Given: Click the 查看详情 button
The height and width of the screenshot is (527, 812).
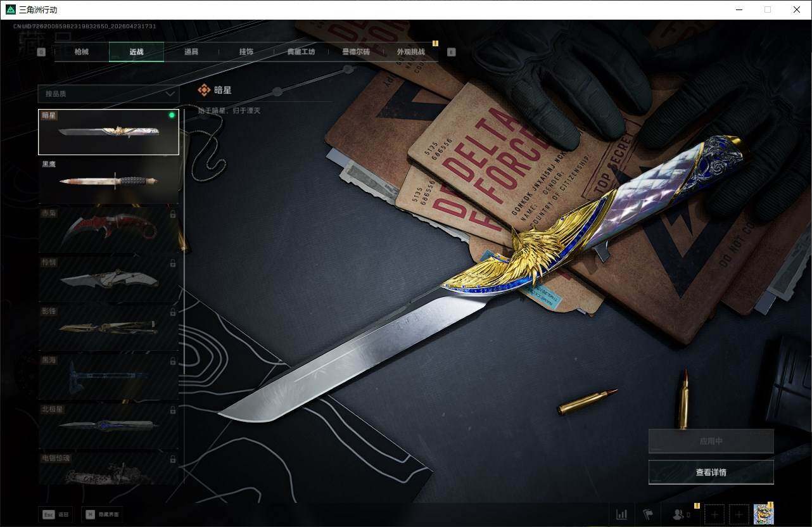Looking at the screenshot, I should pyautogui.click(x=711, y=472).
